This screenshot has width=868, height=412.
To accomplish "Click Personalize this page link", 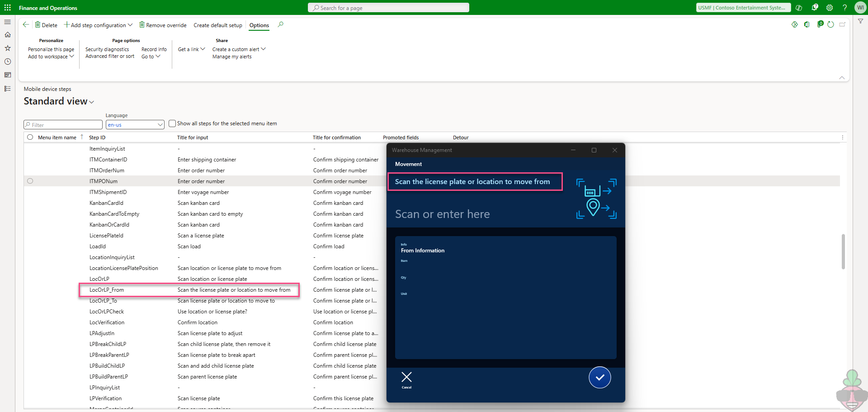I will coord(51,49).
